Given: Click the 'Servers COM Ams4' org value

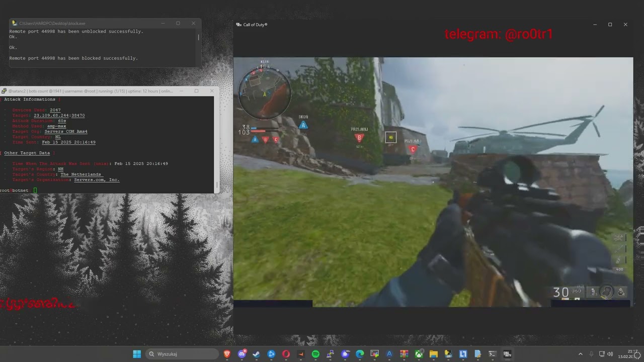Looking at the screenshot, I should [66, 132].
